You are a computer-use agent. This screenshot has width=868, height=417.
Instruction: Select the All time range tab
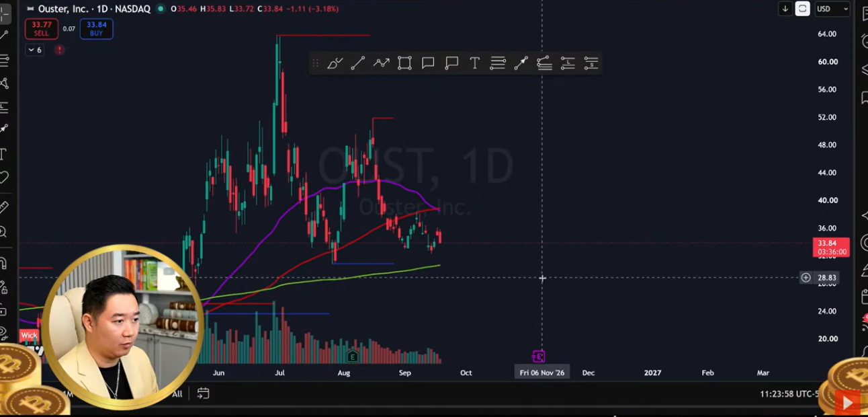(177, 394)
